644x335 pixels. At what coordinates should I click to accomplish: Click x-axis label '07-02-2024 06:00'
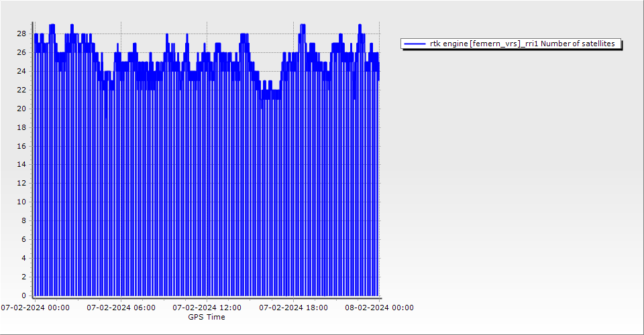tap(121, 308)
